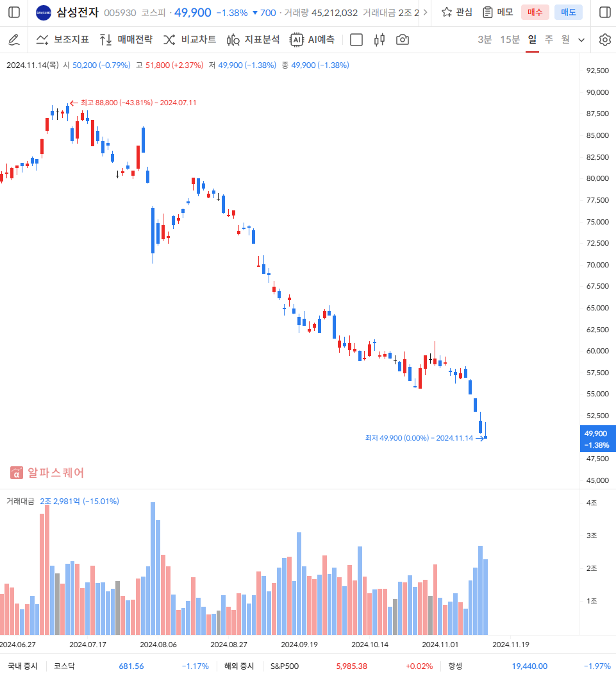Expand the time interval dropdown chevron

coord(581,40)
